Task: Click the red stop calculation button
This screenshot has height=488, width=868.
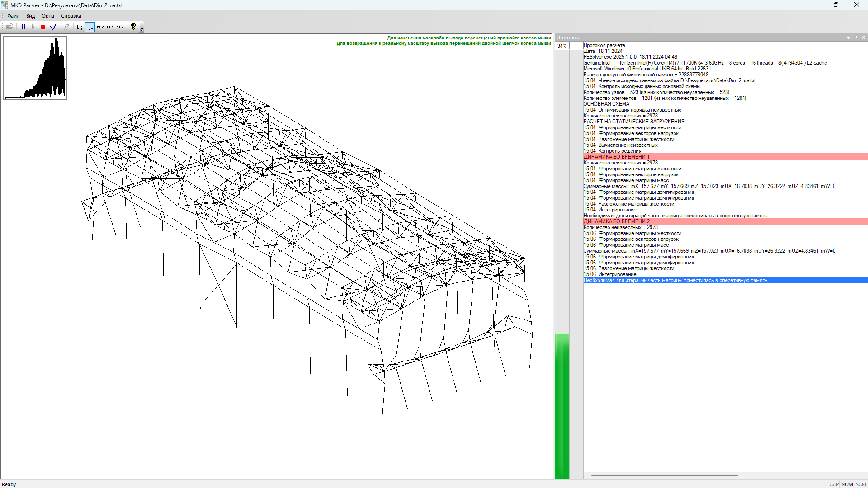Action: (x=43, y=27)
